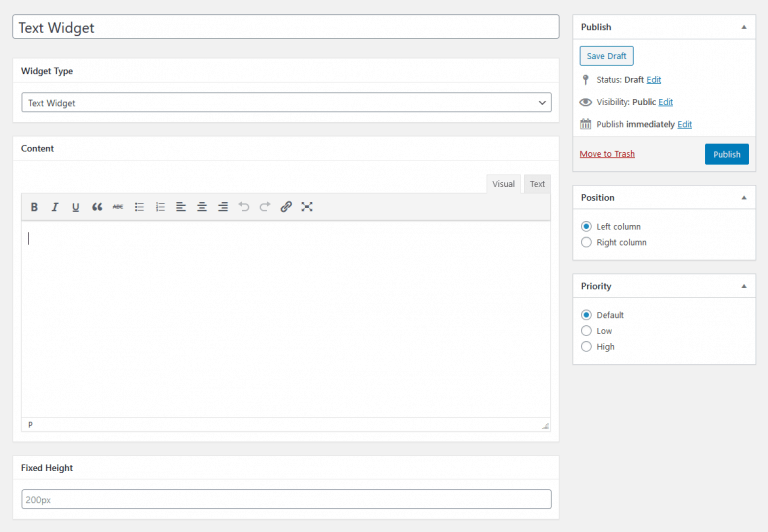Create a numbered list

[x=160, y=207]
